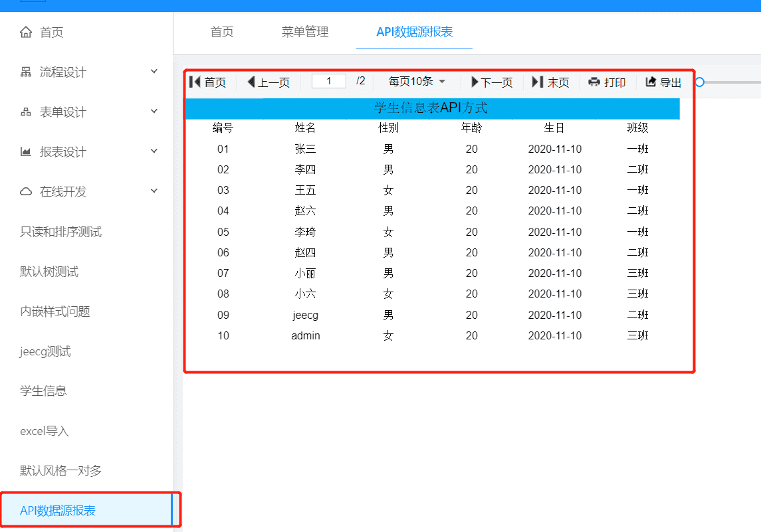
Task: Click the export (导出) icon
Action: click(x=651, y=82)
